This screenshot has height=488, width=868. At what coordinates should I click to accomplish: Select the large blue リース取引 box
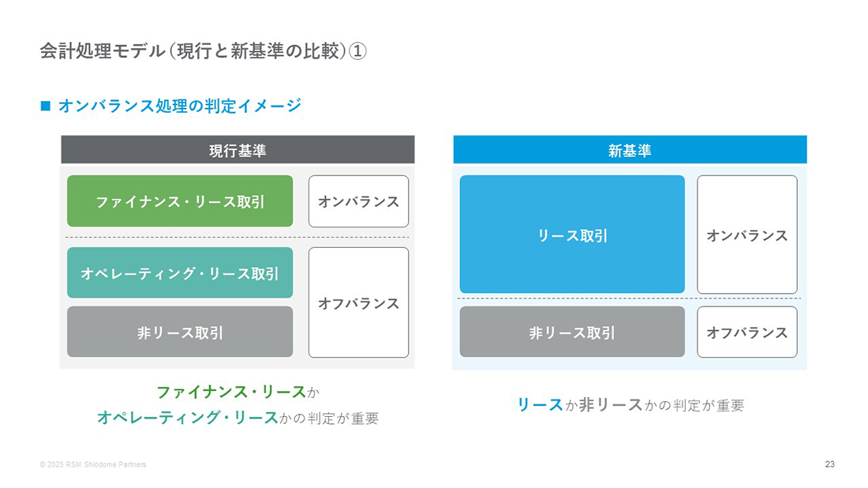click(x=572, y=235)
